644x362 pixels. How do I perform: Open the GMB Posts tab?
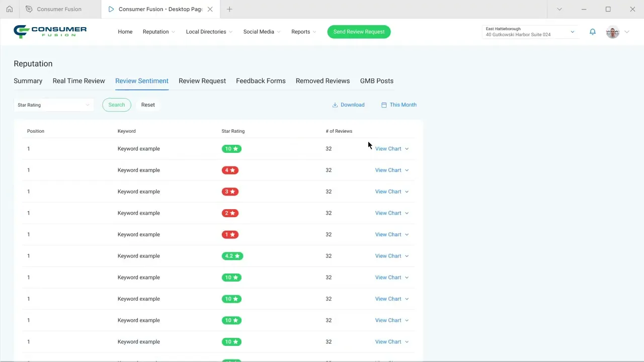377,81
